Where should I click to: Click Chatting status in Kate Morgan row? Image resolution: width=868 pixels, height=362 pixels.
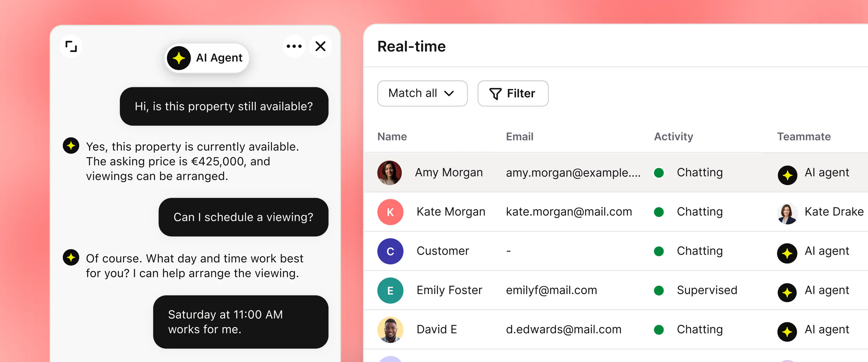point(699,212)
